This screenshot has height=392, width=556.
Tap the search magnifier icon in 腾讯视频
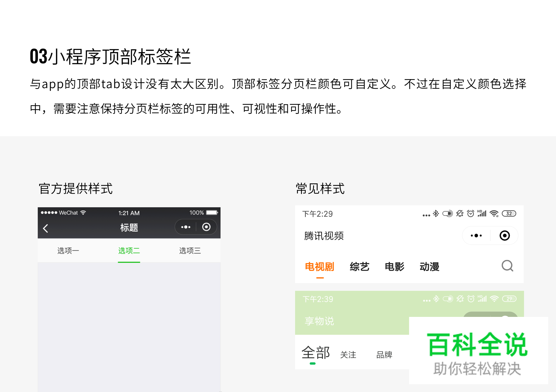coord(507,266)
